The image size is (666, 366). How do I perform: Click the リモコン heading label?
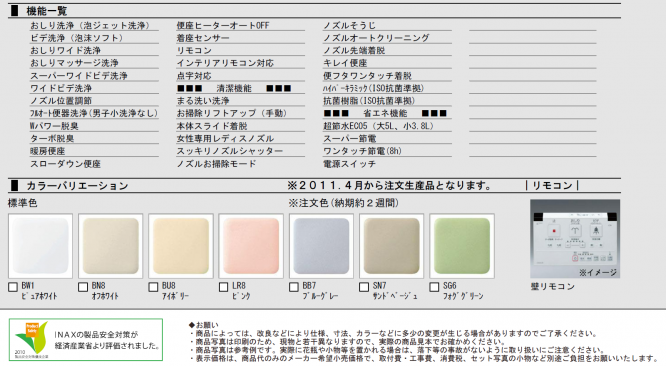pos(552,186)
